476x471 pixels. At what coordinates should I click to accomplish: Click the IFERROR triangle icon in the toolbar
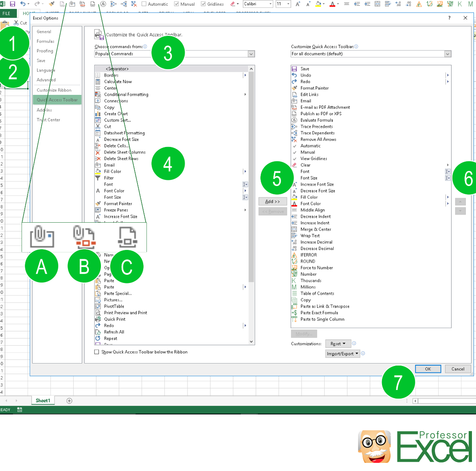pos(419,4)
